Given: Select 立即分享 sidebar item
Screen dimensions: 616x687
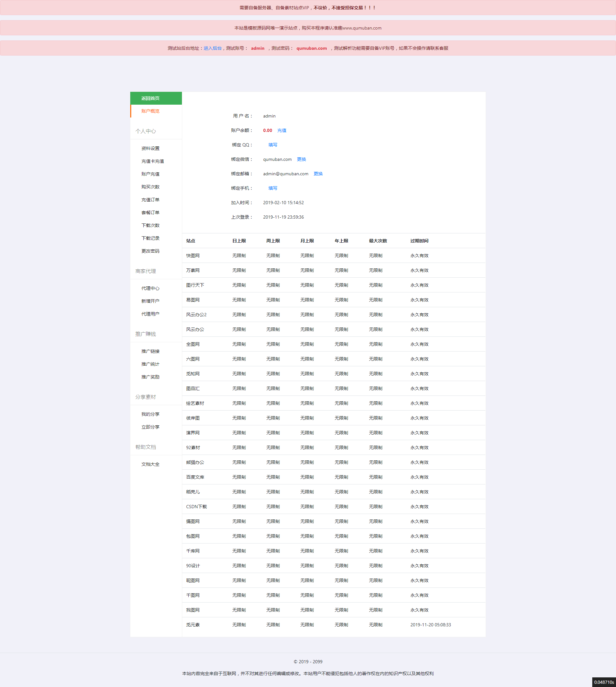Looking at the screenshot, I should pos(150,427).
